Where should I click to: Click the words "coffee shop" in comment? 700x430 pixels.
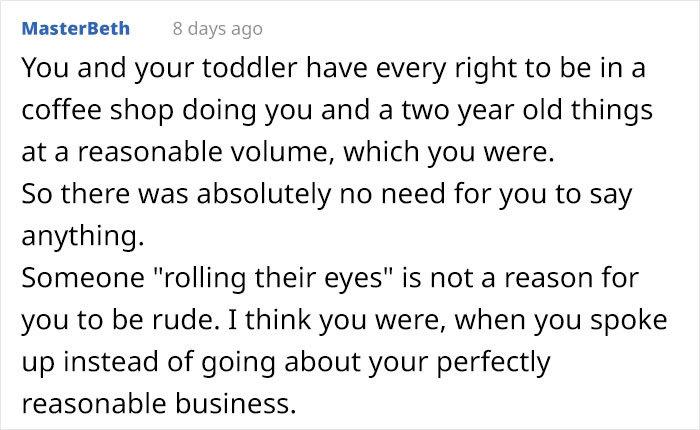coord(97,110)
